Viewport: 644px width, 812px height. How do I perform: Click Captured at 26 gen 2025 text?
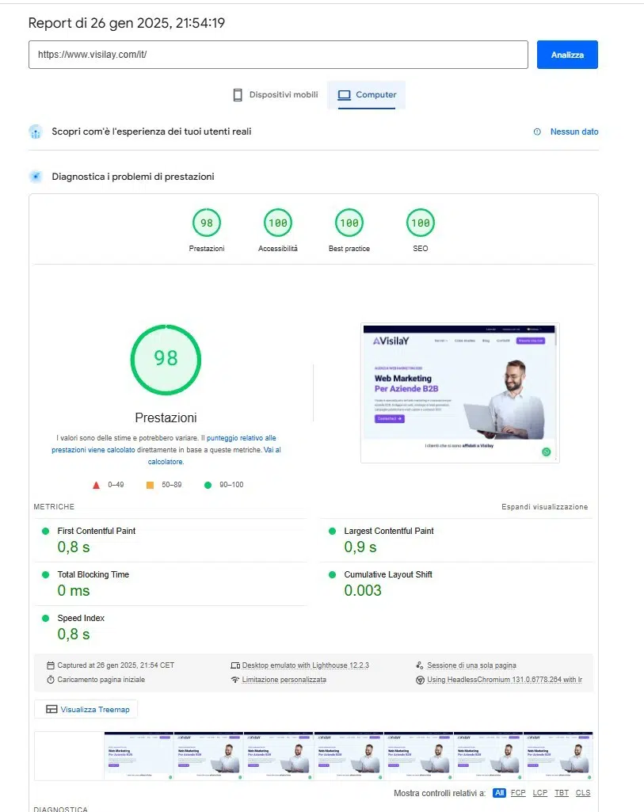pyautogui.click(x=116, y=665)
